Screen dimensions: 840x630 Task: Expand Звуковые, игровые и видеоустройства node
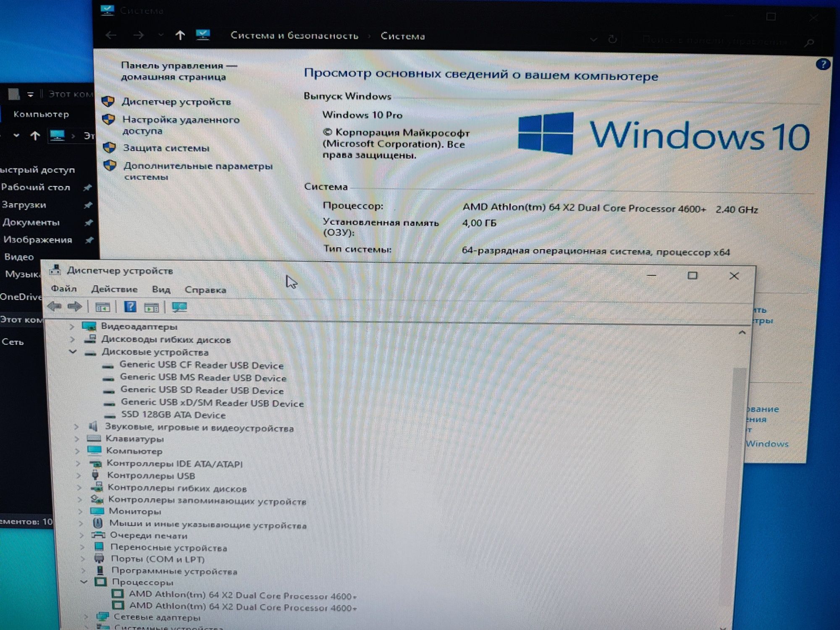tap(76, 427)
